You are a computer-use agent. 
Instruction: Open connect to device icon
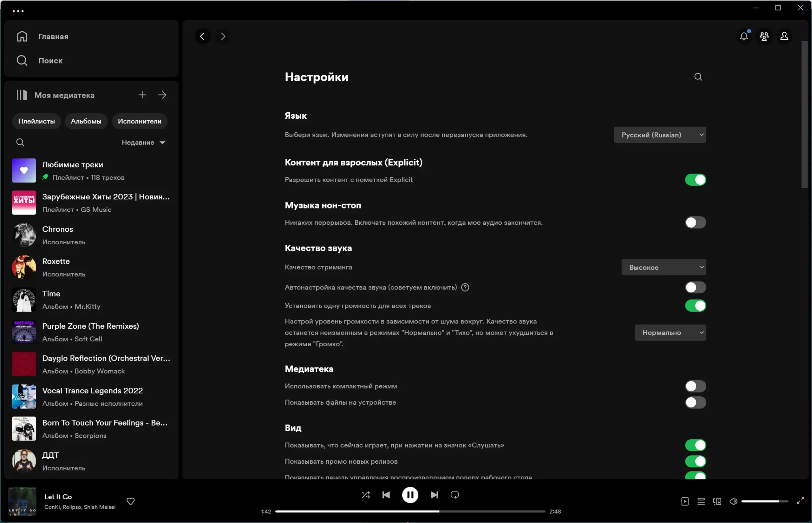pyautogui.click(x=717, y=501)
